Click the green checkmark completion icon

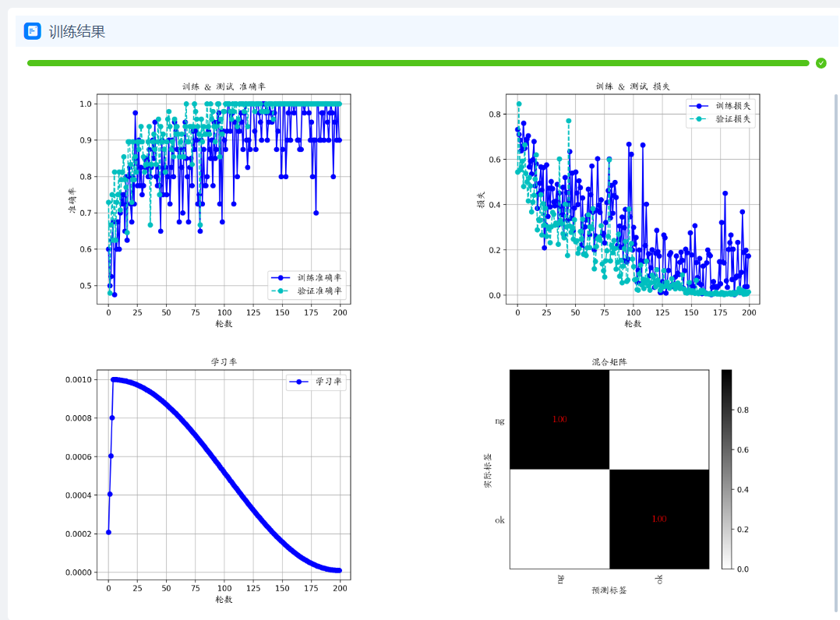click(x=821, y=63)
